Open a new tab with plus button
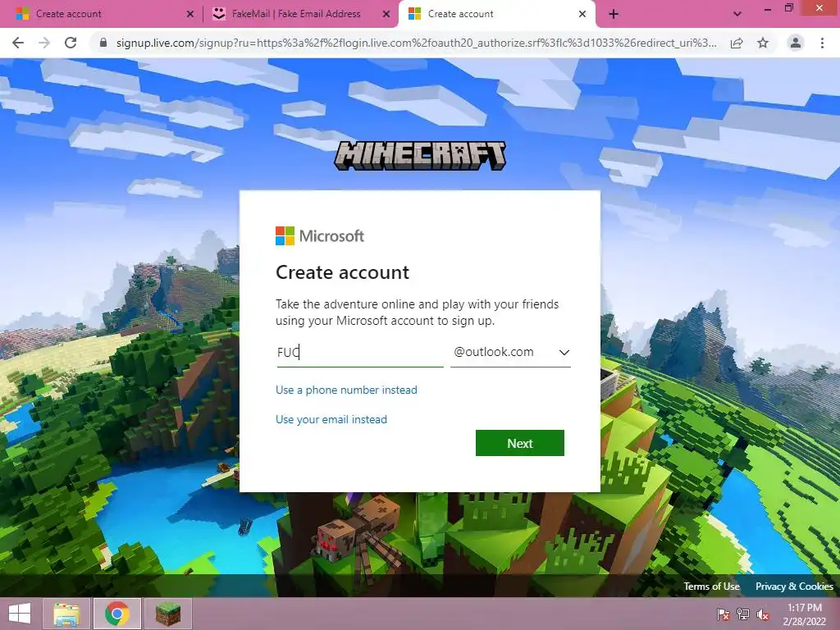The image size is (840, 630). (x=614, y=14)
